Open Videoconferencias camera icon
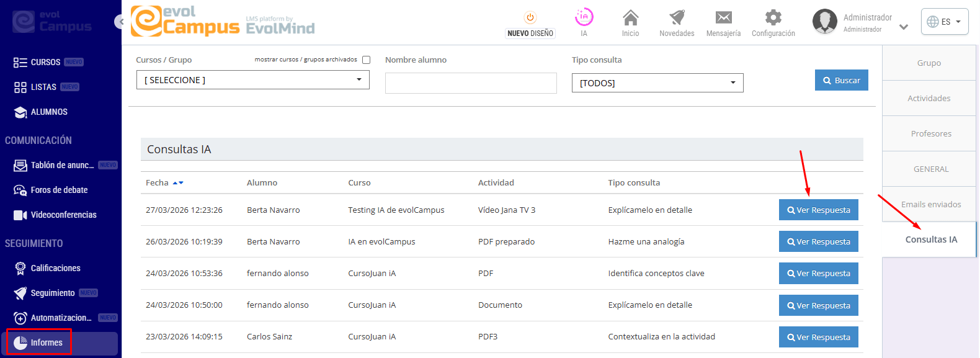The image size is (980, 358). coord(20,215)
